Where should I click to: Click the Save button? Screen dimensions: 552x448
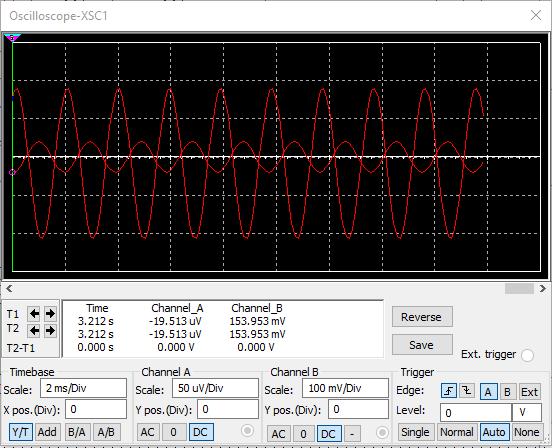pos(422,345)
